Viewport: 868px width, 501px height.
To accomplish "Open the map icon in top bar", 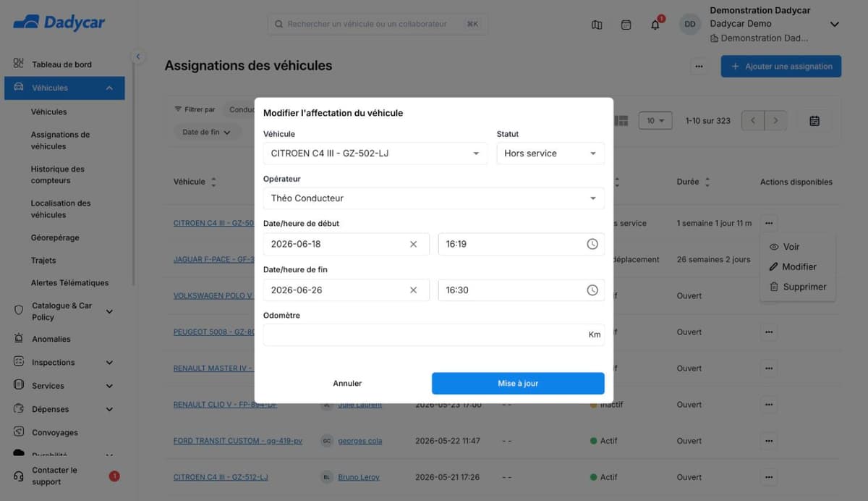I will pyautogui.click(x=597, y=25).
